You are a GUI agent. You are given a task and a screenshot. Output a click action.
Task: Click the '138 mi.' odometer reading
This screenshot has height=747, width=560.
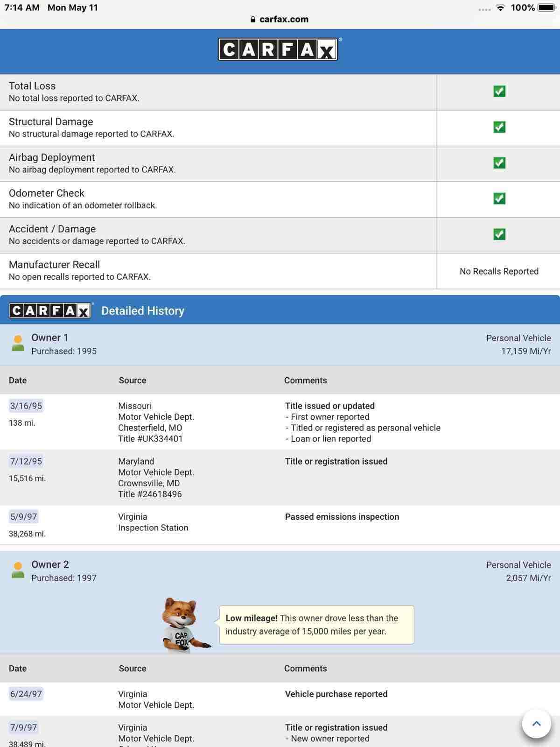(x=22, y=423)
